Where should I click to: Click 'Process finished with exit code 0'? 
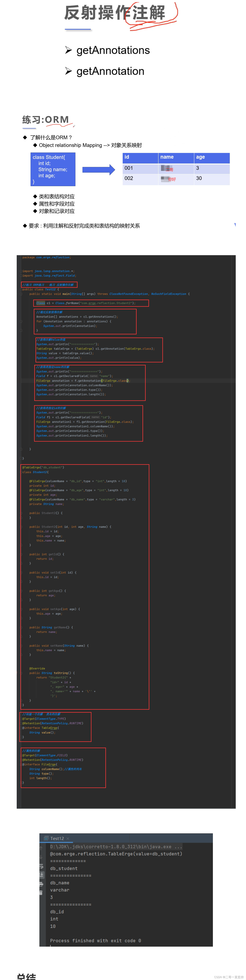96,941
